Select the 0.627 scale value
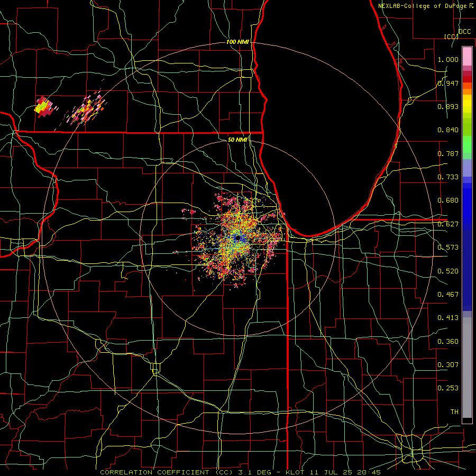 point(448,224)
